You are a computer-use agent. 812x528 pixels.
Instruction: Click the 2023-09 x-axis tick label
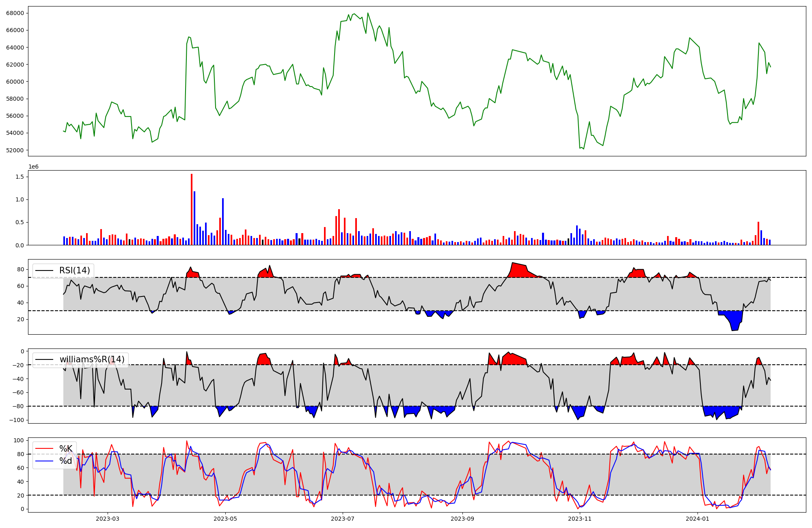point(462,519)
